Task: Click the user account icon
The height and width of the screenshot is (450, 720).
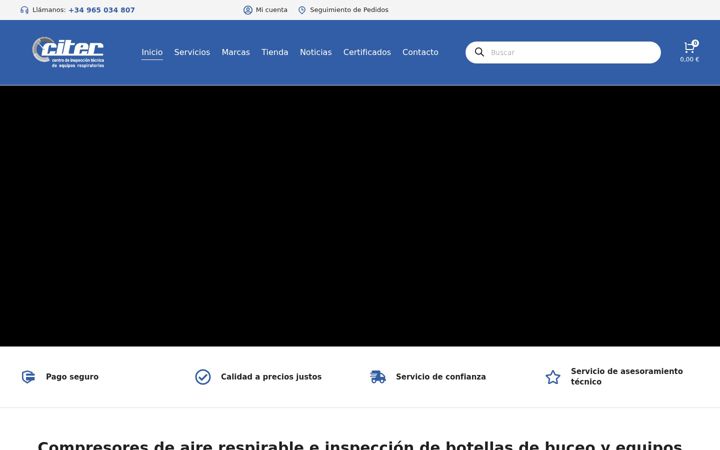Action: pos(248,10)
